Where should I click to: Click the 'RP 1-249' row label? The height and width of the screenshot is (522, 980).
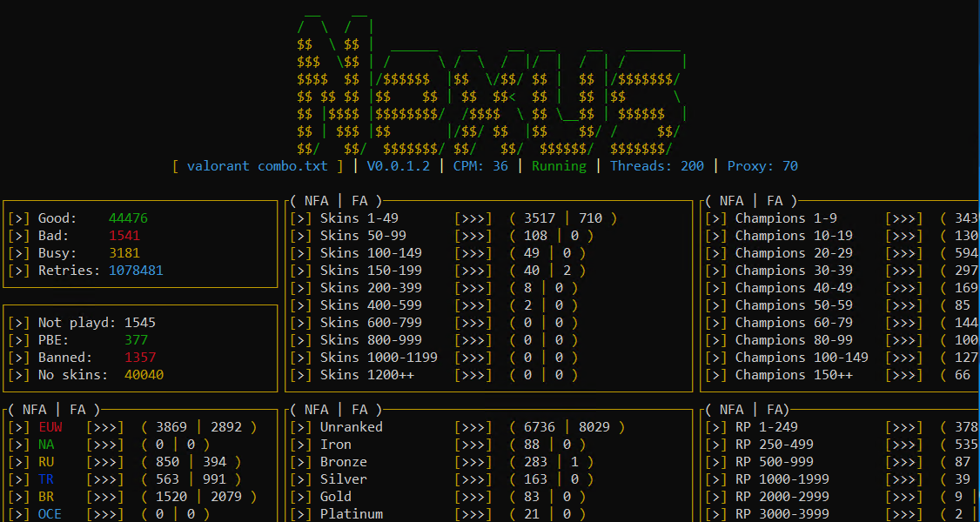pyautogui.click(x=767, y=428)
